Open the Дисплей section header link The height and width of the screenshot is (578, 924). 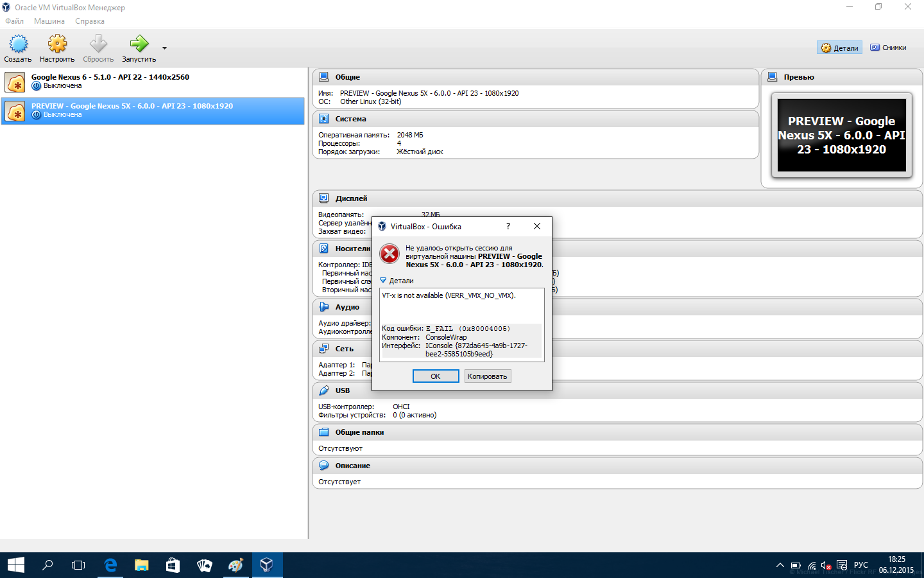pos(352,198)
